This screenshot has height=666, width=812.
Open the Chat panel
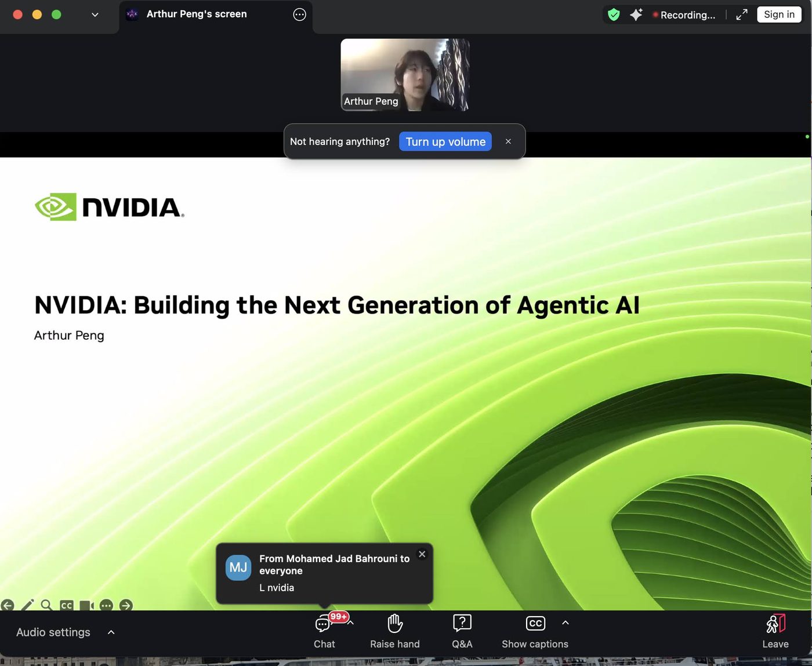pyautogui.click(x=324, y=631)
